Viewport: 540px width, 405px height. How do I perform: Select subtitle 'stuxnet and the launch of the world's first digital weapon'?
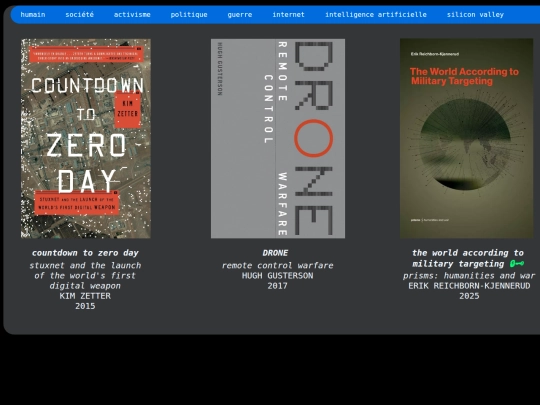coord(85,276)
